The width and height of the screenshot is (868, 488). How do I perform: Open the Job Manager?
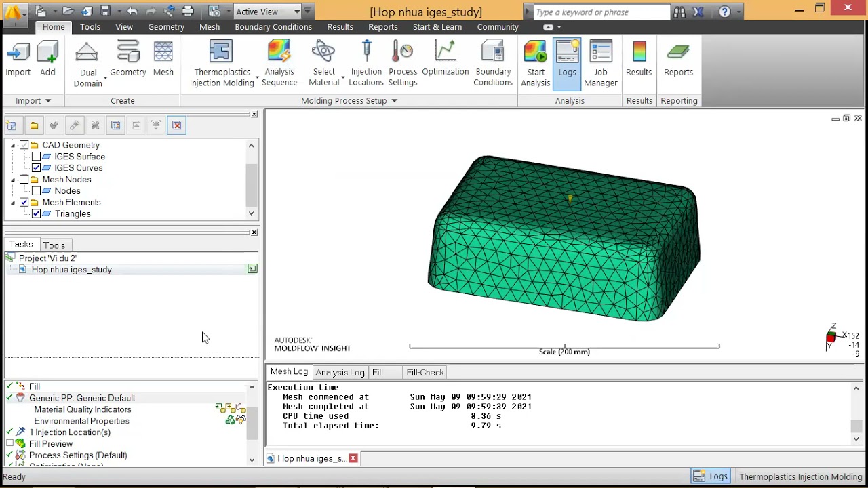[601, 64]
